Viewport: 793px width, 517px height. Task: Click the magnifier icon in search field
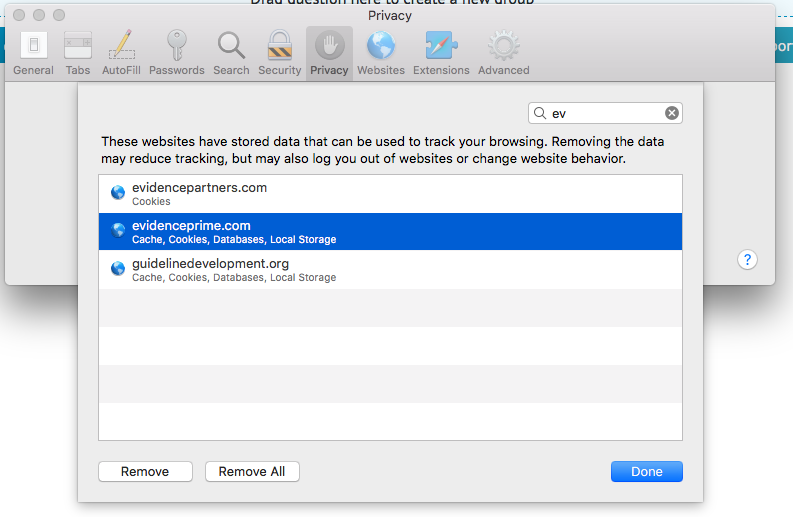540,113
